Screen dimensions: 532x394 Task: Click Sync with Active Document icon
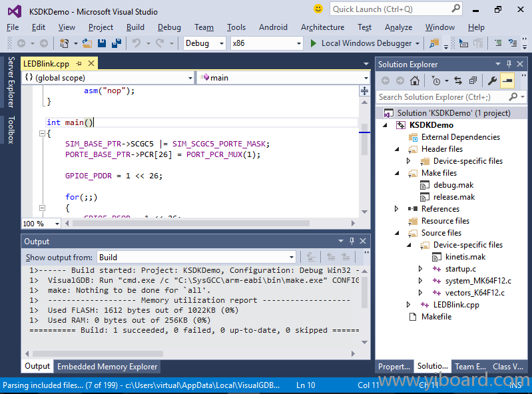point(458,81)
